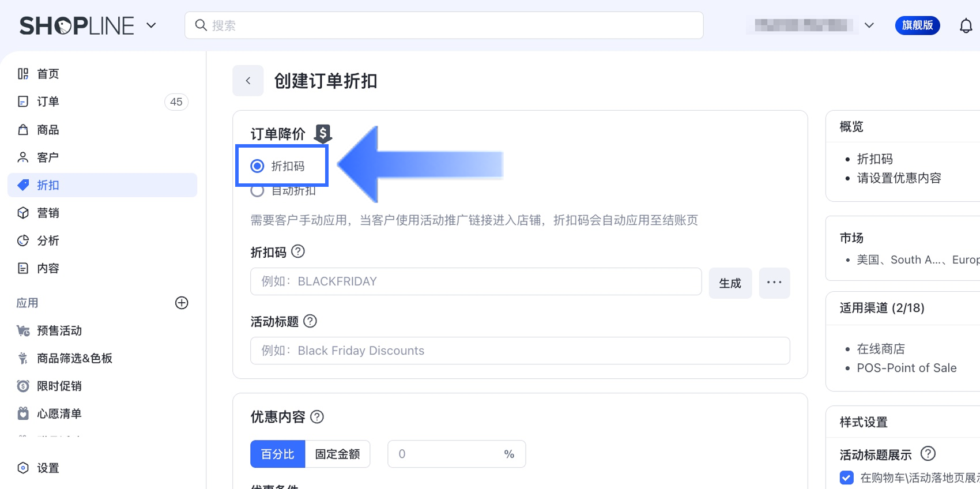Image resolution: width=980 pixels, height=489 pixels.
Task: Switch discount type to 固定金额
Action: coord(337,454)
